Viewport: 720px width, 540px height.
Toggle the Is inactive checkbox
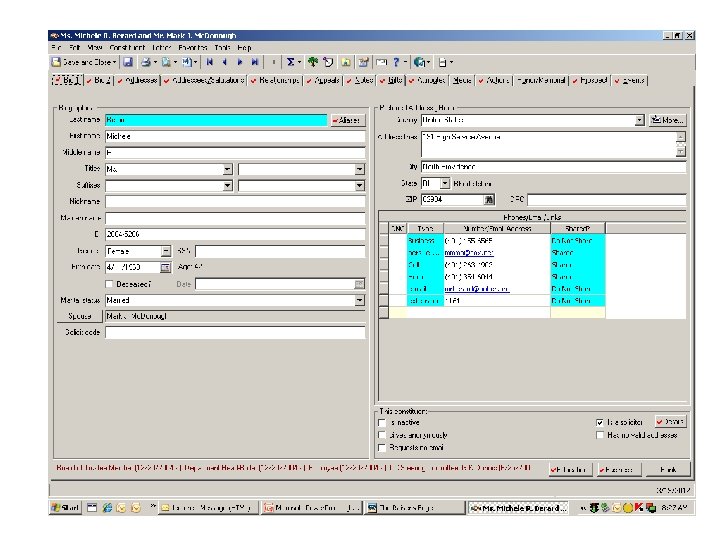pyautogui.click(x=382, y=422)
